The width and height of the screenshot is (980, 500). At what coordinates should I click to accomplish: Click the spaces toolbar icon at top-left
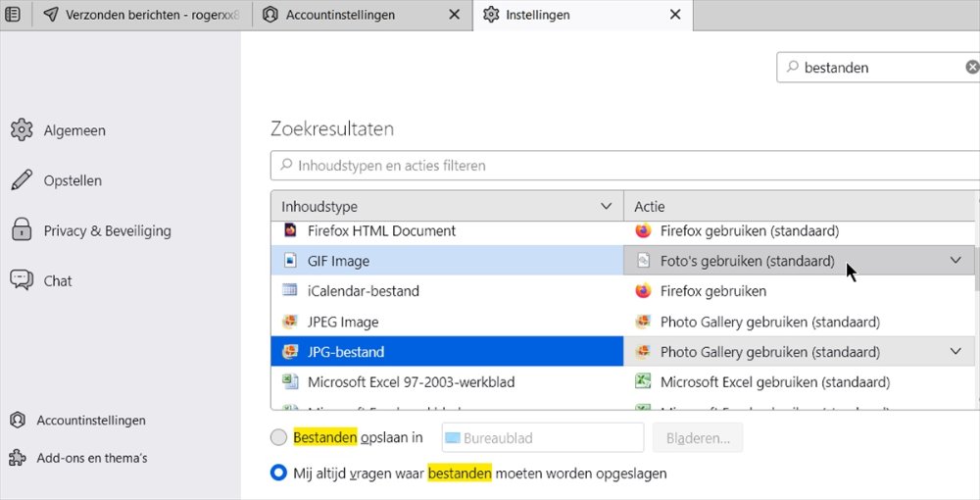pyautogui.click(x=12, y=16)
